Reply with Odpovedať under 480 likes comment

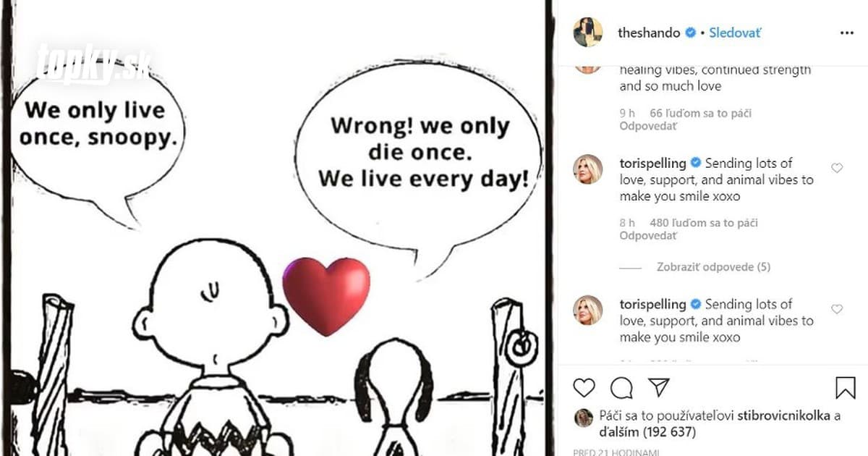(648, 236)
